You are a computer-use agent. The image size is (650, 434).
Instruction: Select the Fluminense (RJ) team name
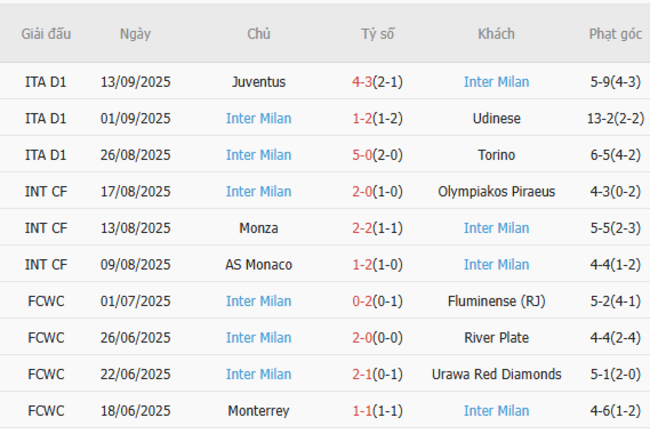[x=496, y=301]
